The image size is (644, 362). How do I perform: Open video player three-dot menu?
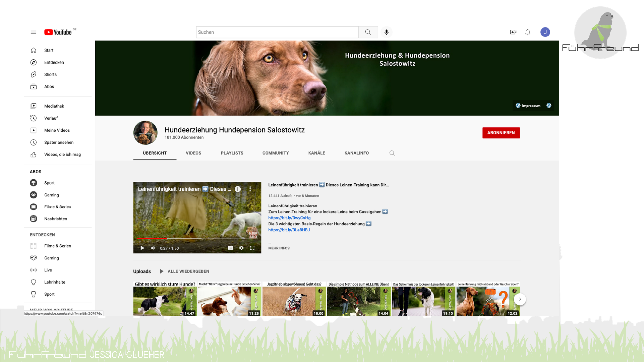pyautogui.click(x=250, y=189)
